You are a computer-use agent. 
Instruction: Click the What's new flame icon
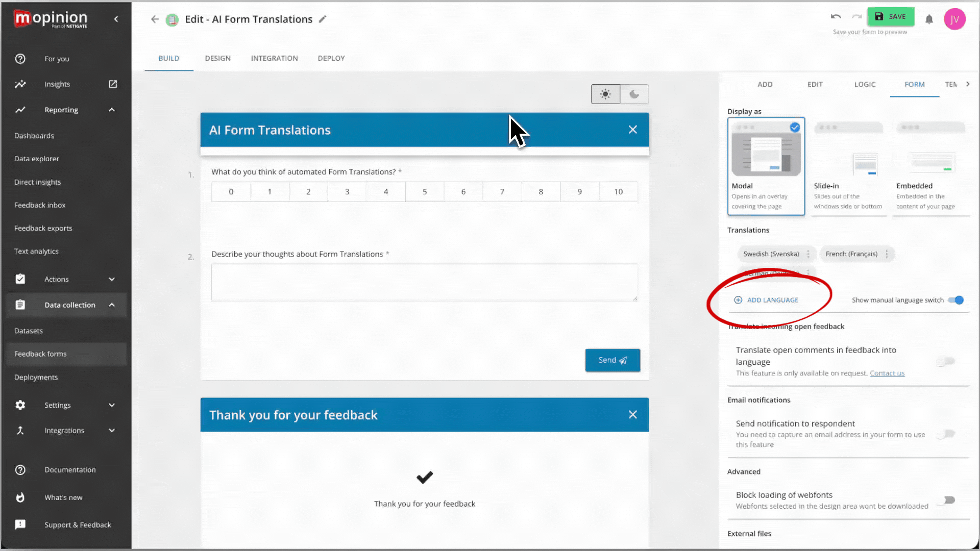pos(20,497)
